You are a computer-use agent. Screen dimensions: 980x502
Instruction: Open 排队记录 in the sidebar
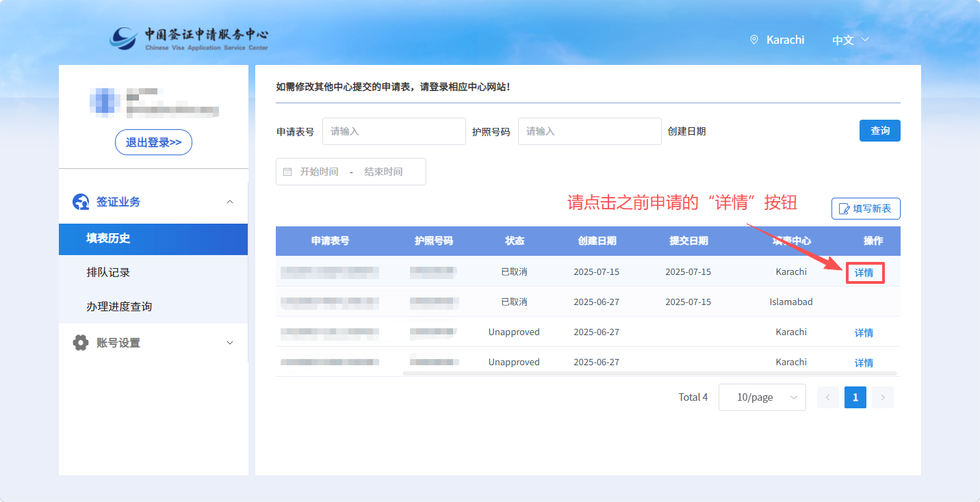tap(108, 272)
